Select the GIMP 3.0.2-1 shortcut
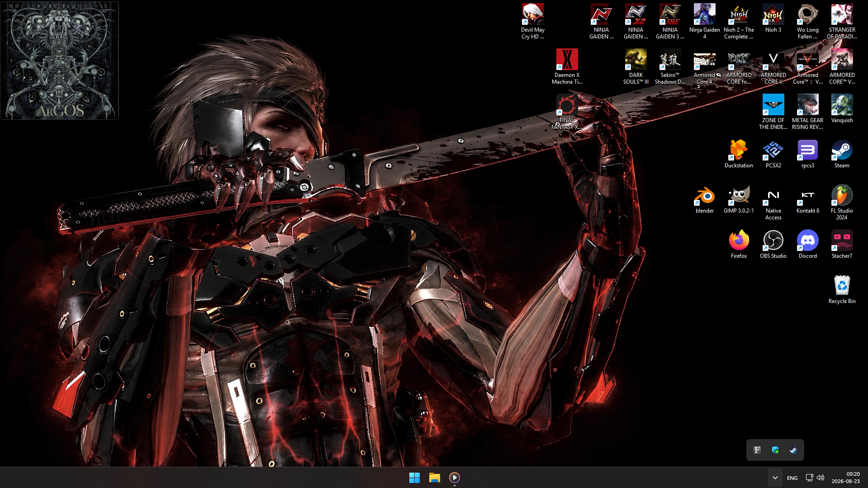This screenshot has height=488, width=868. [x=739, y=199]
